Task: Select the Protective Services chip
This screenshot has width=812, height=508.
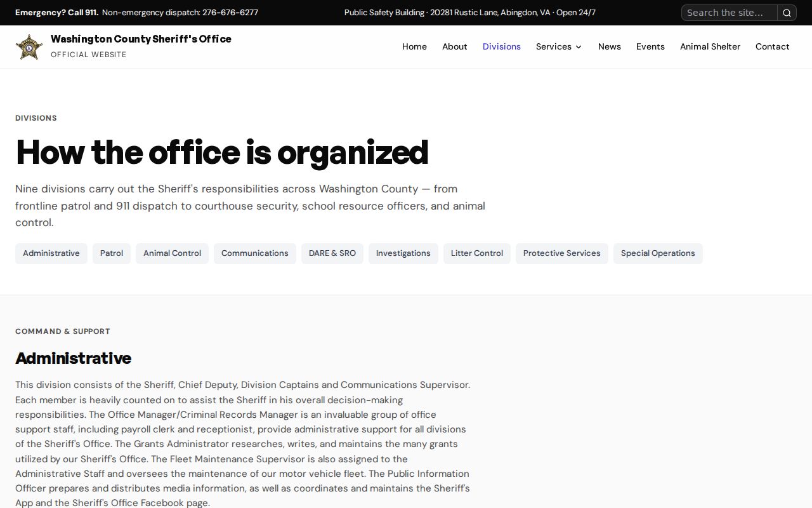Action: [562, 253]
